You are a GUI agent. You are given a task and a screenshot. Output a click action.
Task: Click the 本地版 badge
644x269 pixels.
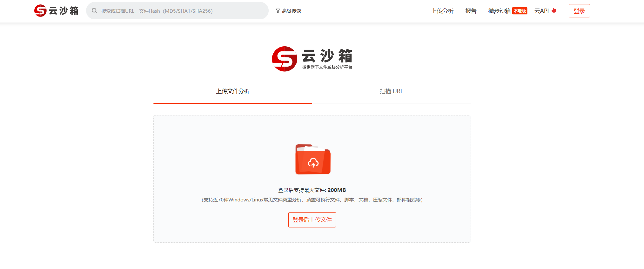pos(520,11)
